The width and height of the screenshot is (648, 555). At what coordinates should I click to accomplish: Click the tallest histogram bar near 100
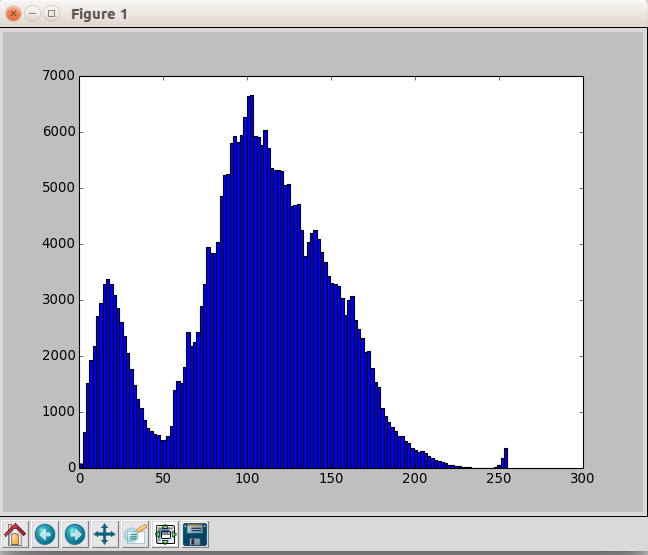coord(250,282)
